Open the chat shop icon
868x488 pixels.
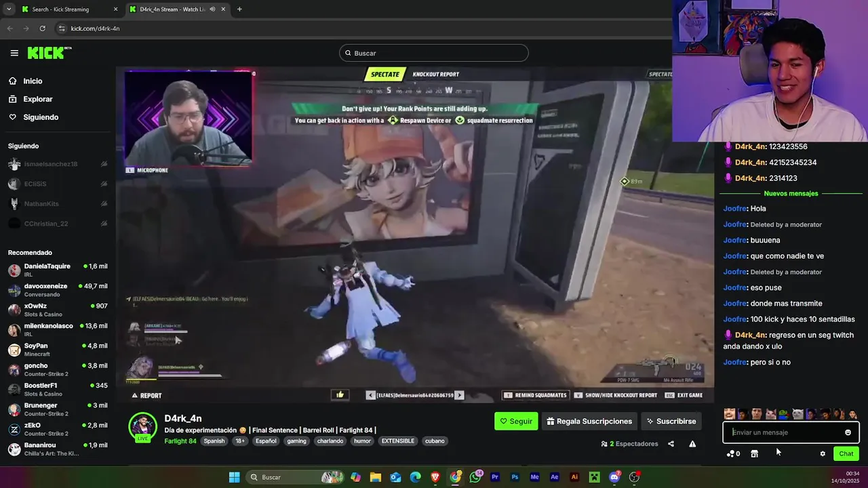tap(754, 453)
